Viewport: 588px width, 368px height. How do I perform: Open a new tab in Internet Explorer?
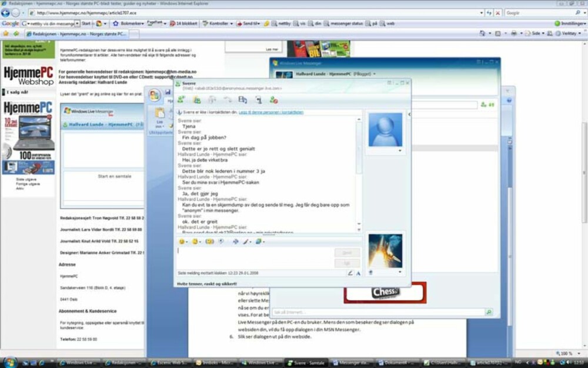(134, 34)
